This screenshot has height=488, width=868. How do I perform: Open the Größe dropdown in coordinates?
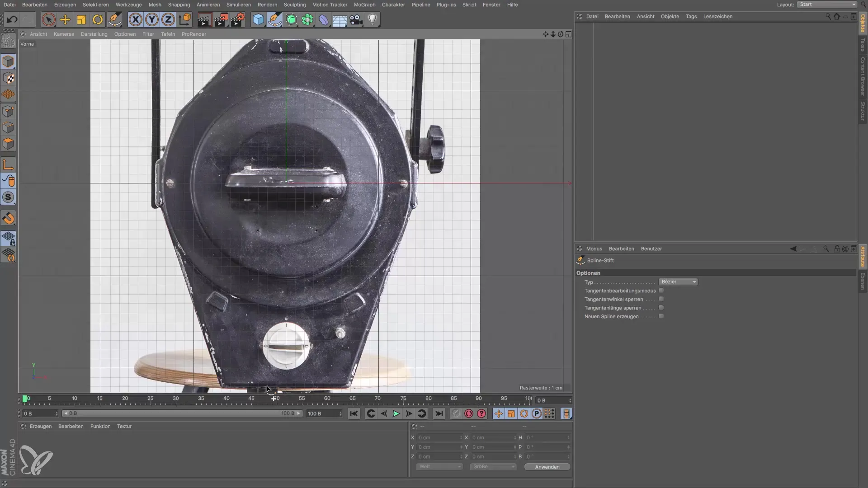point(493,467)
